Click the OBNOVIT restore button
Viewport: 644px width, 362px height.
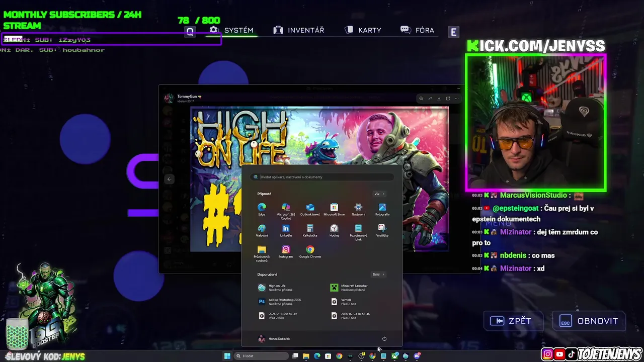click(589, 321)
